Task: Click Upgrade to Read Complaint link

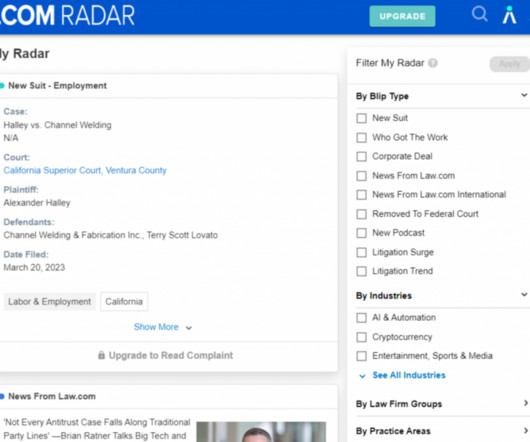Action: tap(171, 355)
